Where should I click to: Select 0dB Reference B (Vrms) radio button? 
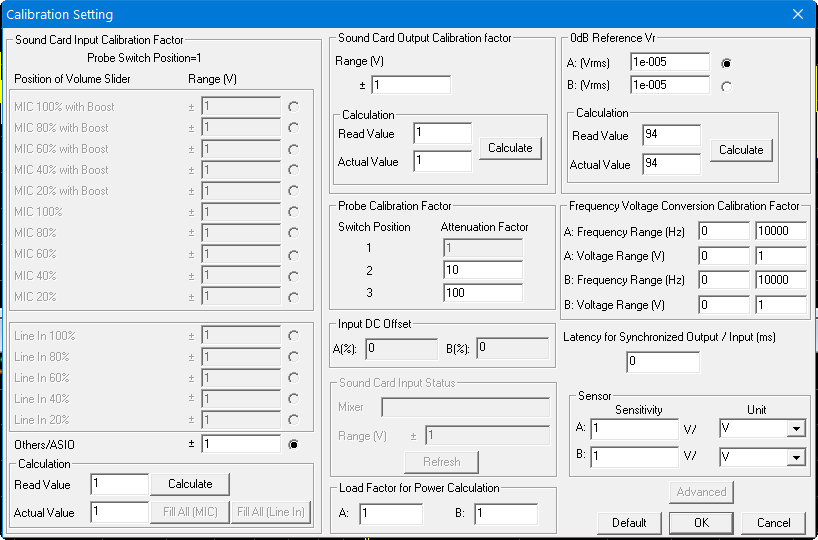pos(726,87)
